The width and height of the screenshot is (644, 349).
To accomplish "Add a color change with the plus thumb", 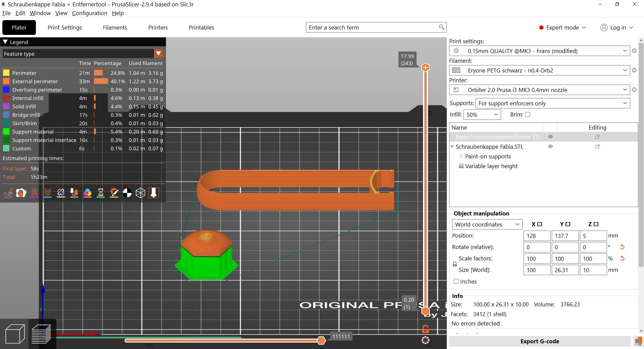I will (425, 67).
